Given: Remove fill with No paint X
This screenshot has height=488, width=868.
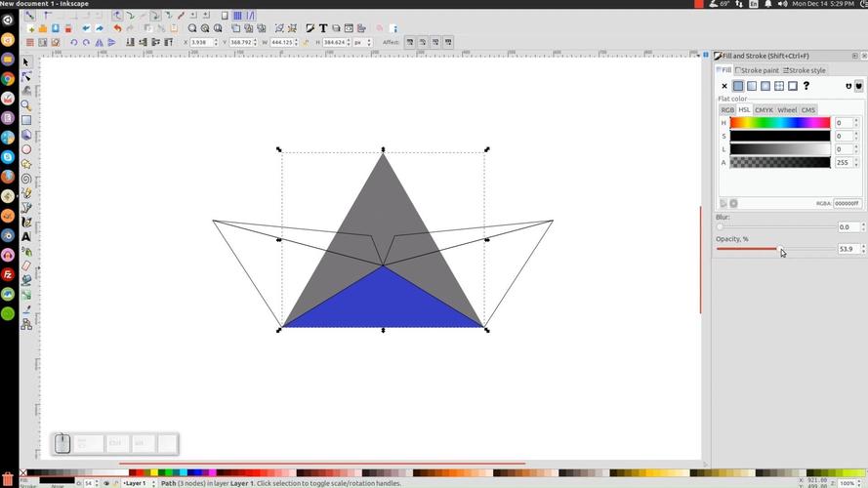Looking at the screenshot, I should click(x=724, y=86).
